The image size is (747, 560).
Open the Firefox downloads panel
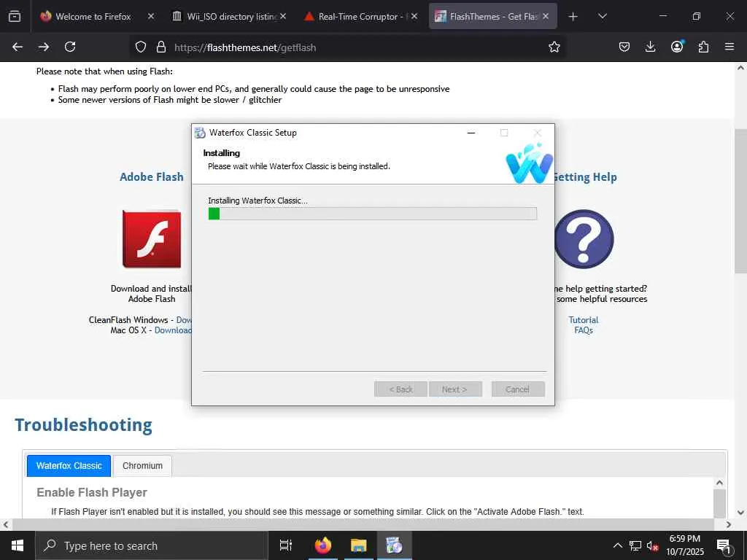pos(650,47)
